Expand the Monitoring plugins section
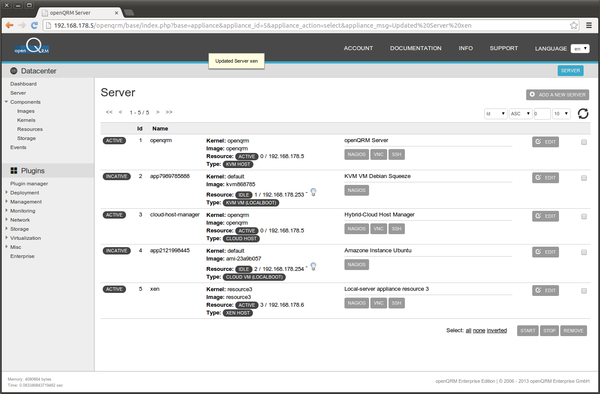The width and height of the screenshot is (600, 394). pos(7,210)
